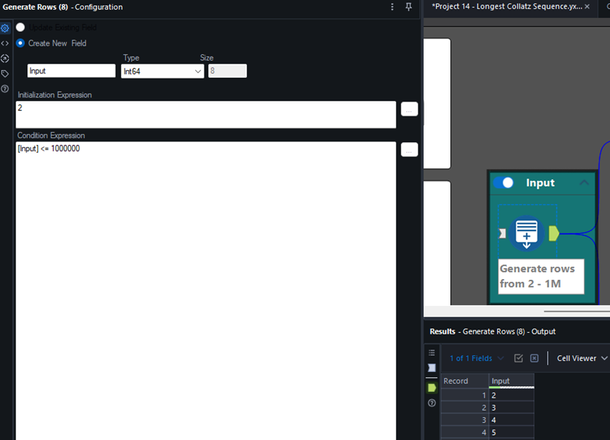
Task: Select Update Existing Field radio button
Action: pos(21,27)
